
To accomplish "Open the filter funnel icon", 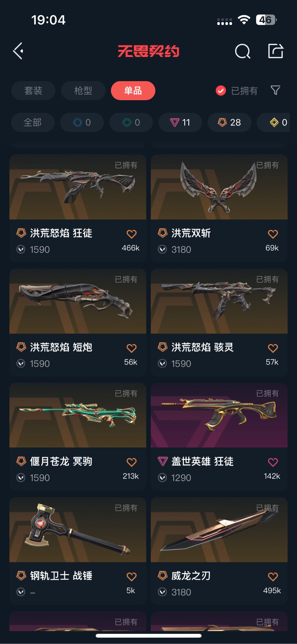I will 275,90.
